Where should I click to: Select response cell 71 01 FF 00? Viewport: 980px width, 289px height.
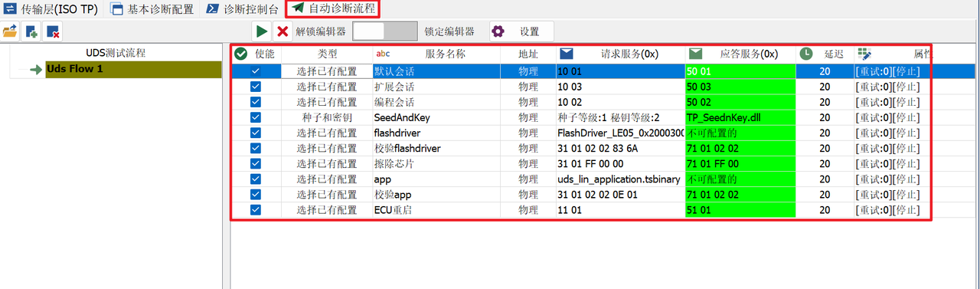pyautogui.click(x=740, y=163)
